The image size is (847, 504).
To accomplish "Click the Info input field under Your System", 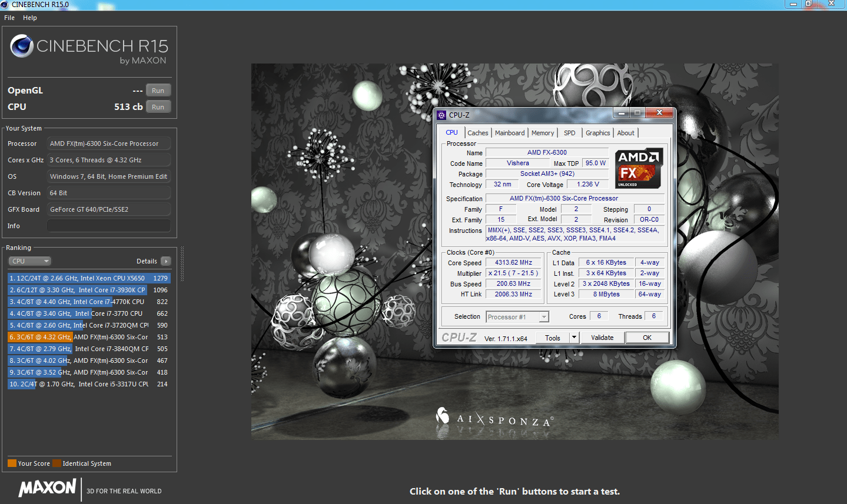I will point(109,226).
